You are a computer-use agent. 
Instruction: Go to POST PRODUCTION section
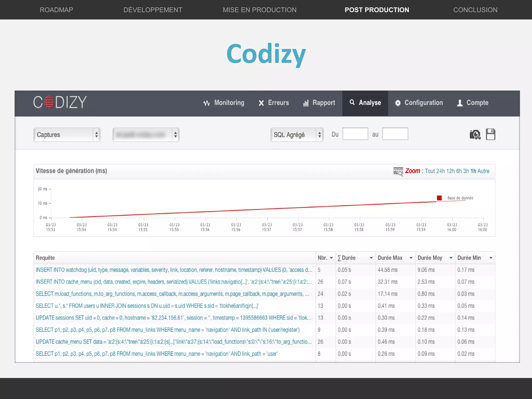tap(377, 10)
